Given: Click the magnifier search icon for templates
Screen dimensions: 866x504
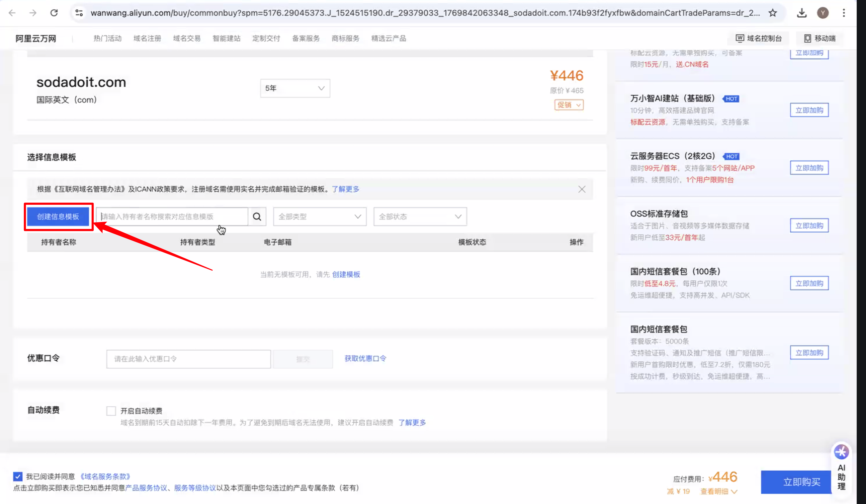Looking at the screenshot, I should 257,216.
